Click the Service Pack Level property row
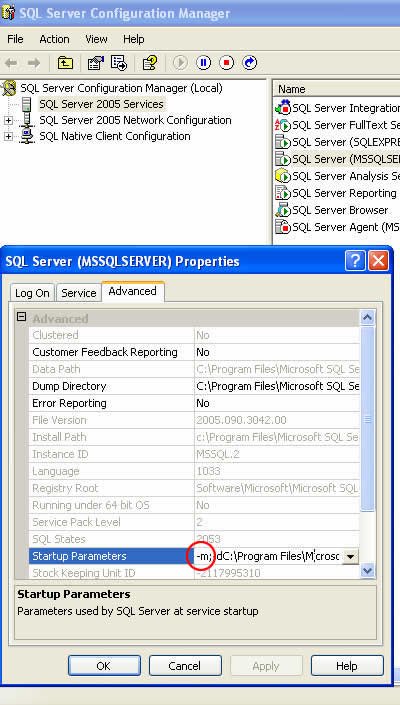 pos(194,522)
